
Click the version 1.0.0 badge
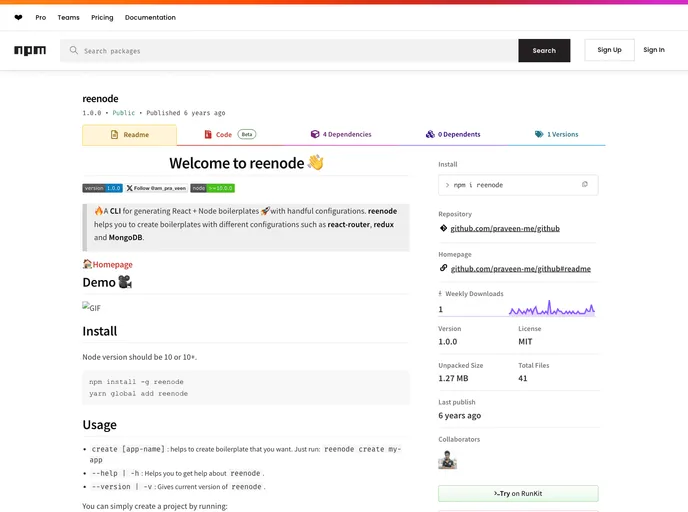(103, 188)
